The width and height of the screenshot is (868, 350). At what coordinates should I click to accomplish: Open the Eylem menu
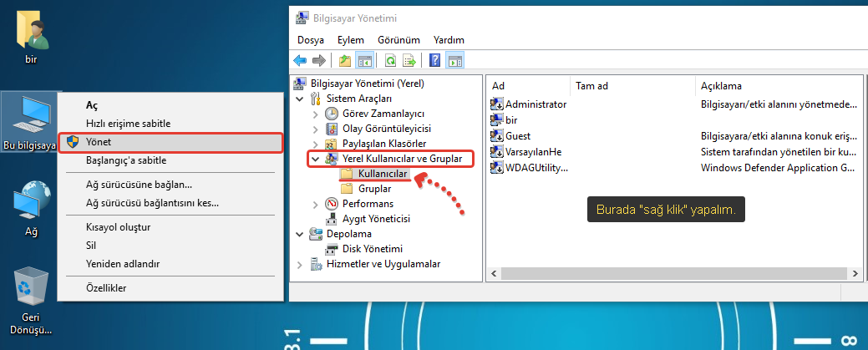(x=350, y=40)
